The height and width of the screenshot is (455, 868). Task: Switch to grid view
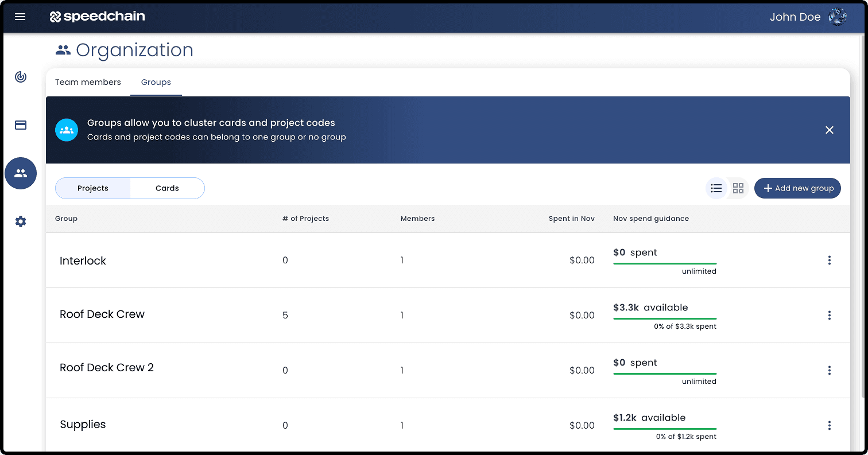click(x=738, y=188)
